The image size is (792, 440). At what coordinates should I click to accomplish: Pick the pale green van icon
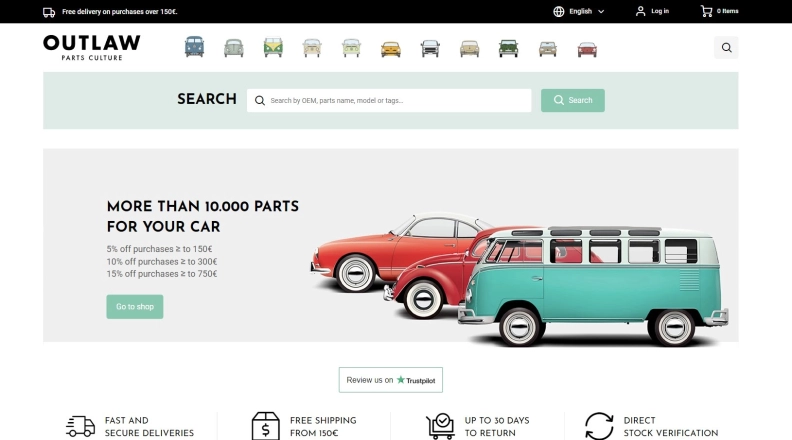[x=351, y=48]
